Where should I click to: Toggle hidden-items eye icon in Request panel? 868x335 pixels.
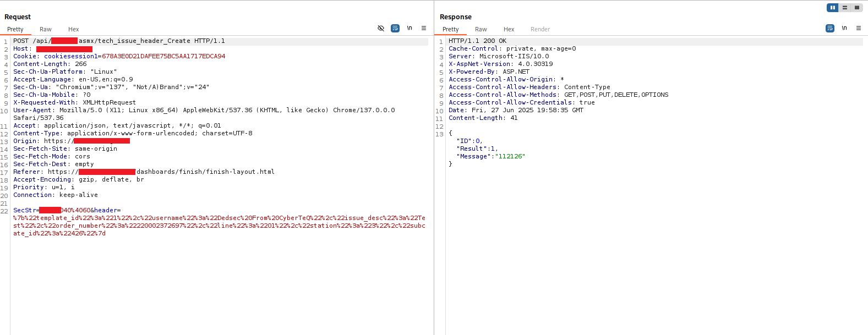[x=381, y=28]
